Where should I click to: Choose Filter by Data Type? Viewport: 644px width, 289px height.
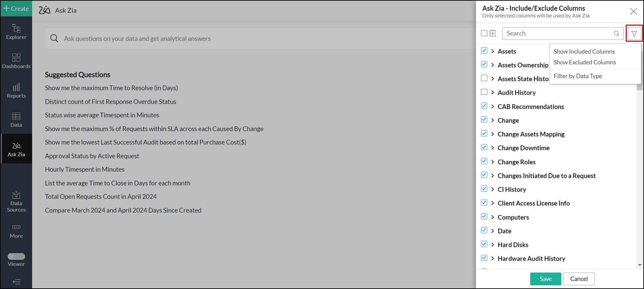point(578,76)
